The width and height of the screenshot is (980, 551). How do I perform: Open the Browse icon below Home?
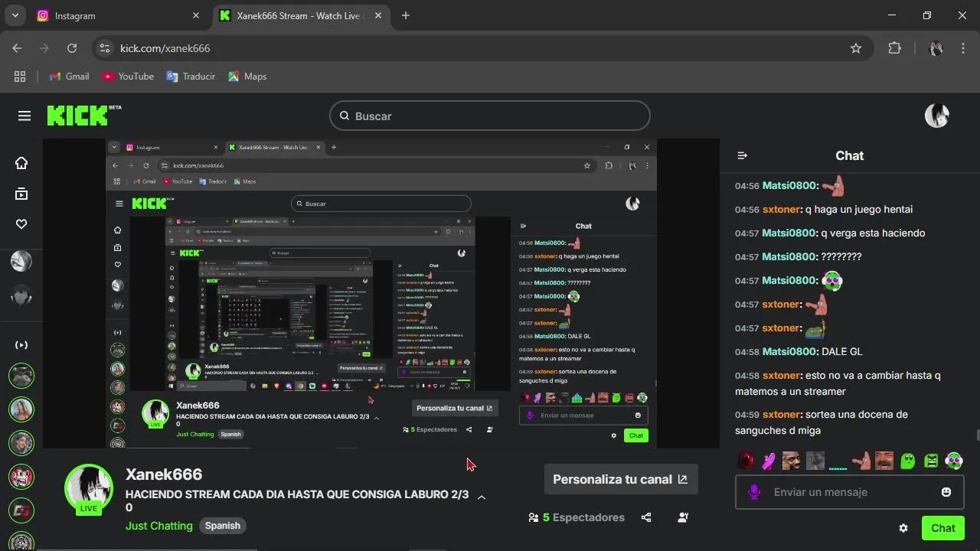tap(21, 194)
